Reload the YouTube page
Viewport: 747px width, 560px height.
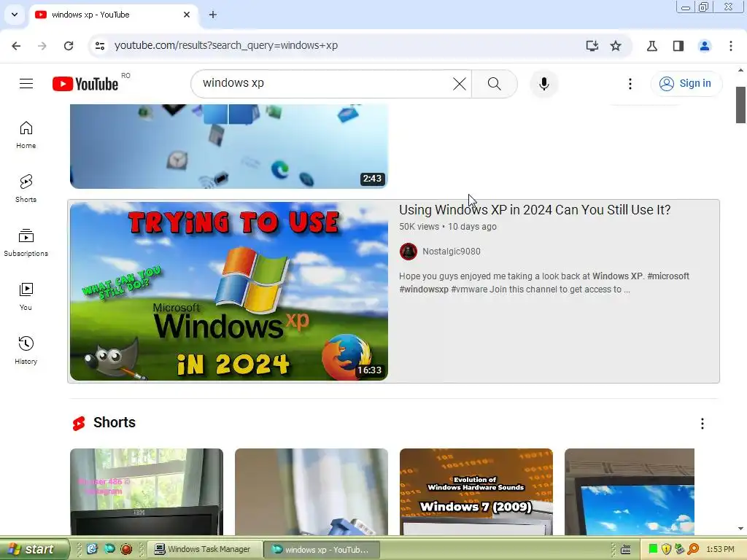[x=69, y=46]
